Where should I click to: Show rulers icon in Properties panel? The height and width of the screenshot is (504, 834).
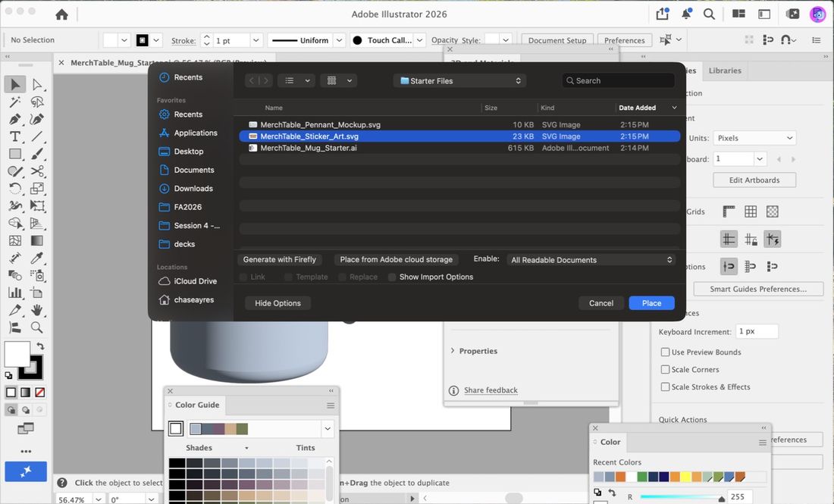pyautogui.click(x=729, y=211)
